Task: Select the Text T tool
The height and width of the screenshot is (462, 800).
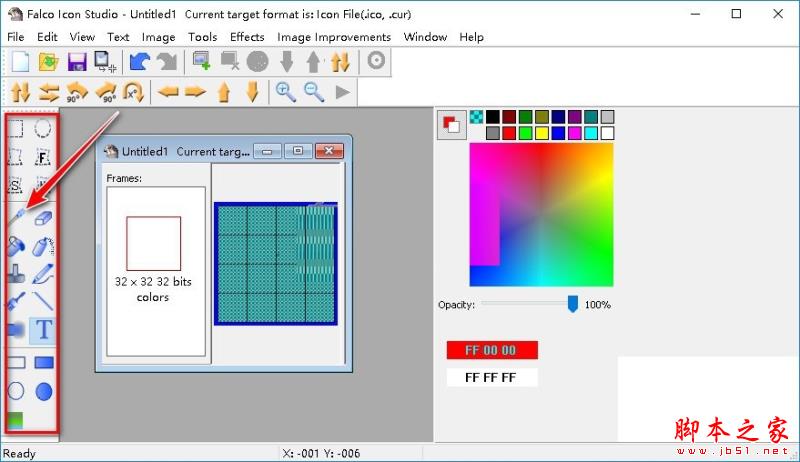Action: pos(44,329)
